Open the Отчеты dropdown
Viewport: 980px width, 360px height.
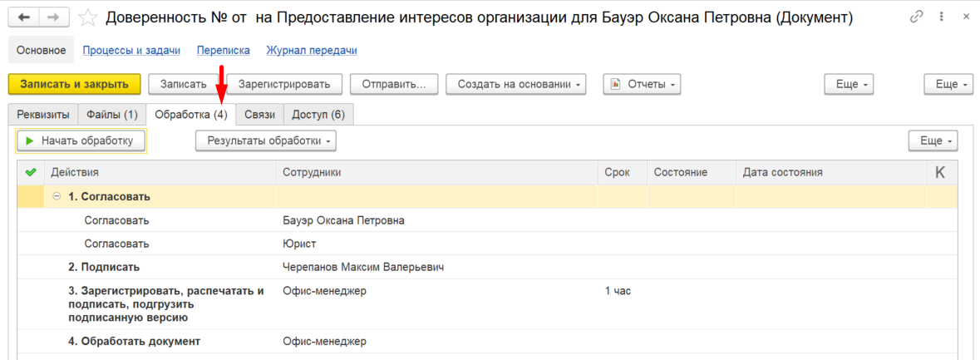641,84
